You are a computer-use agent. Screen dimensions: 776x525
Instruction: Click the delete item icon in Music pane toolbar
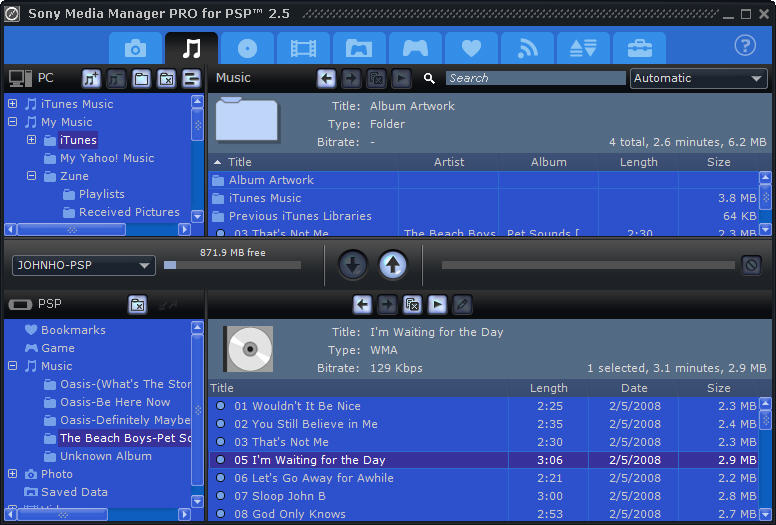point(376,78)
